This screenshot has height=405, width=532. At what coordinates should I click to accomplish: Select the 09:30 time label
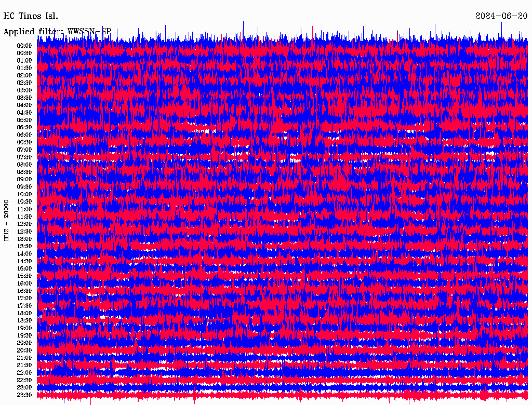pyautogui.click(x=24, y=187)
